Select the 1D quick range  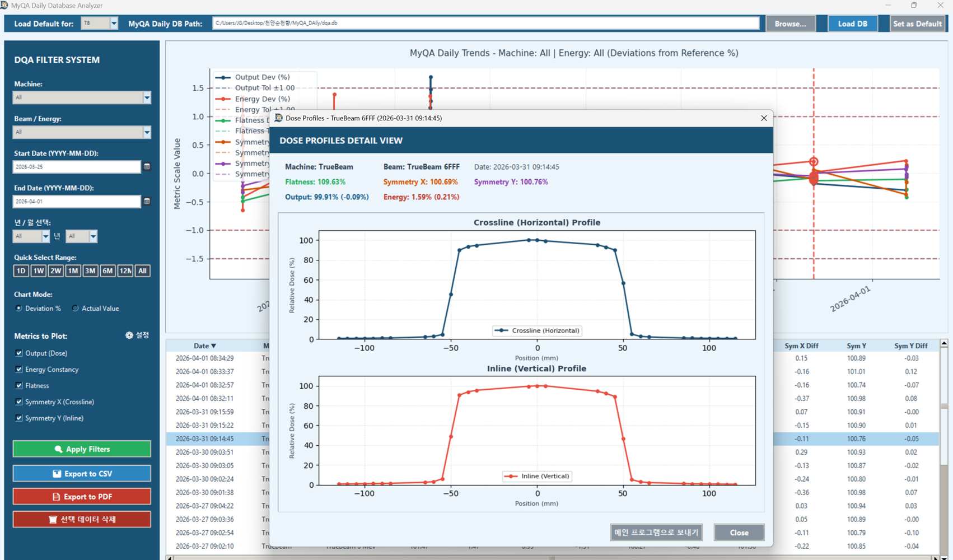pyautogui.click(x=21, y=271)
